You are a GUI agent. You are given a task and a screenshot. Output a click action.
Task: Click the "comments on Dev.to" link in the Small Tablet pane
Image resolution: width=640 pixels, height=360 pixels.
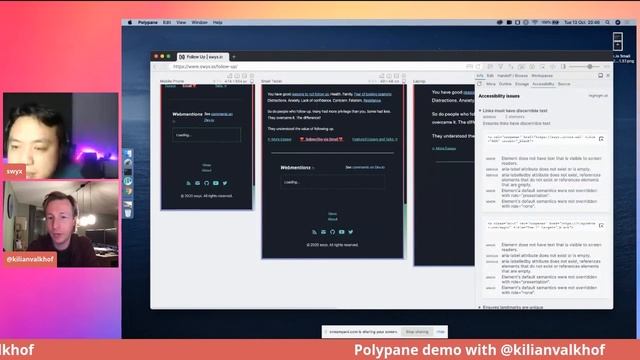coord(368,167)
